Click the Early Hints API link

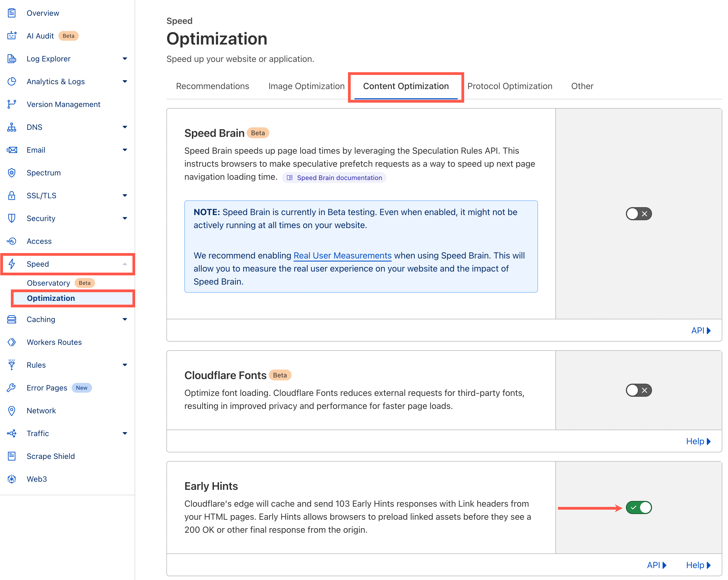tap(656, 565)
